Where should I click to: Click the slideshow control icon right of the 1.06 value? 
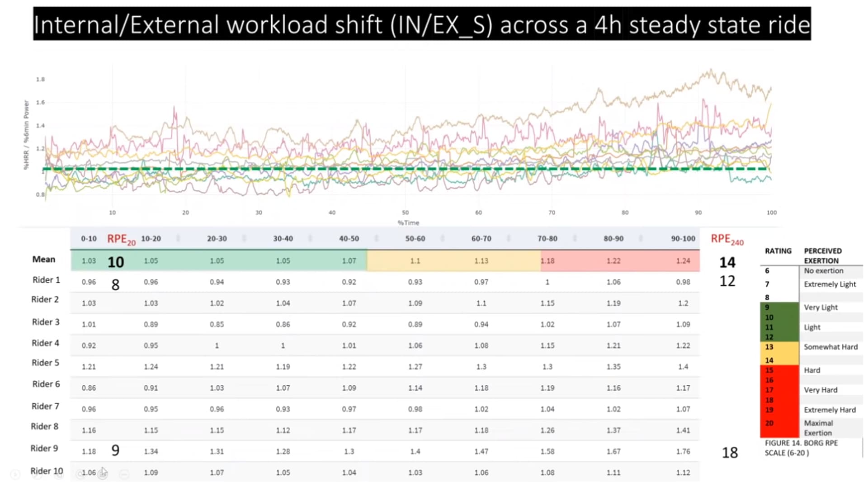tap(103, 474)
